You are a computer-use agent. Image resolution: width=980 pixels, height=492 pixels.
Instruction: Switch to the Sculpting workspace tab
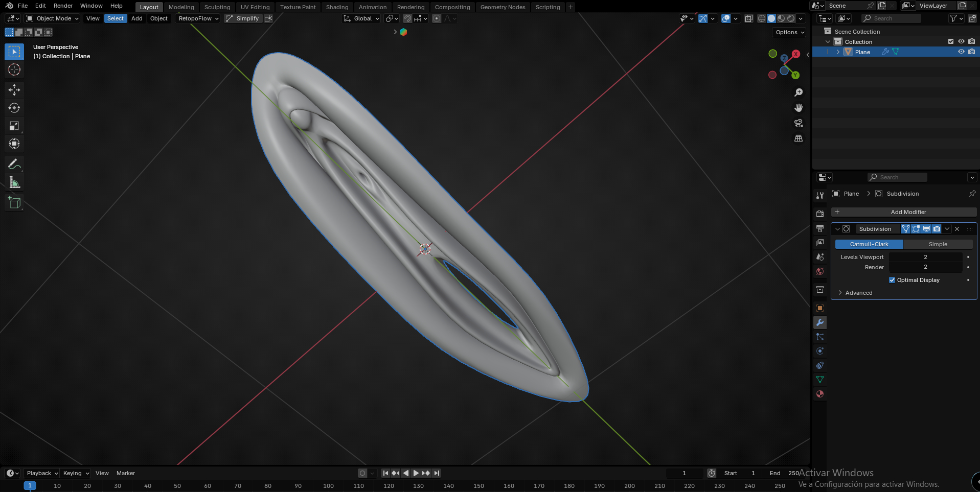(217, 7)
